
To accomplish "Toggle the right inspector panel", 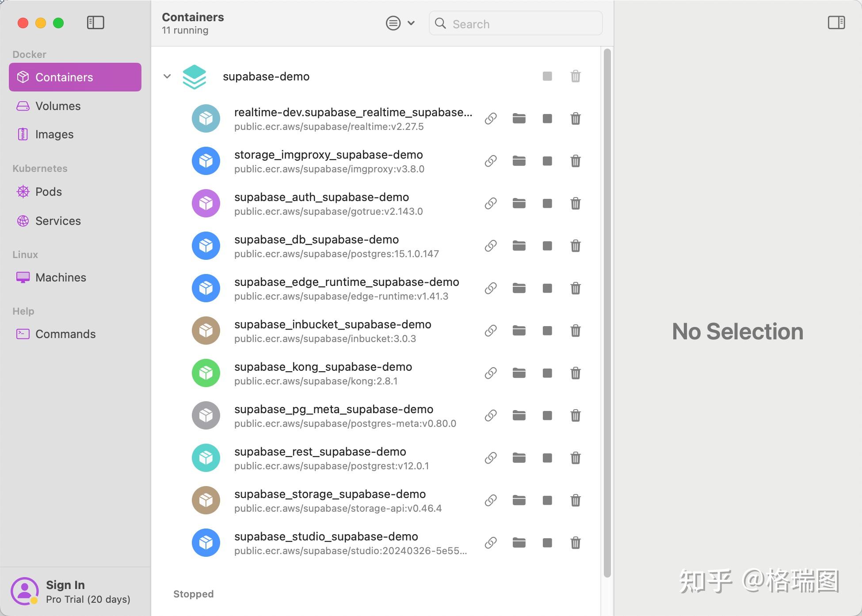I will 836,23.
